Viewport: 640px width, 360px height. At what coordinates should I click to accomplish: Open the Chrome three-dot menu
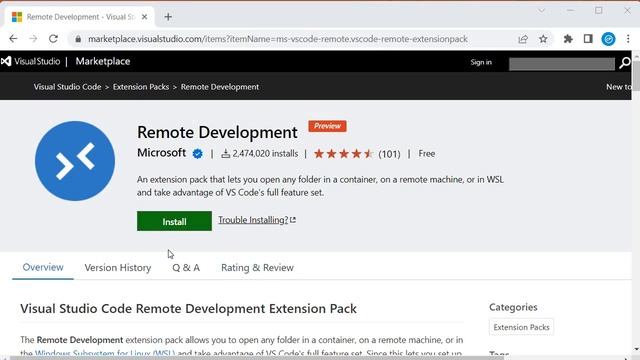[x=628, y=39]
